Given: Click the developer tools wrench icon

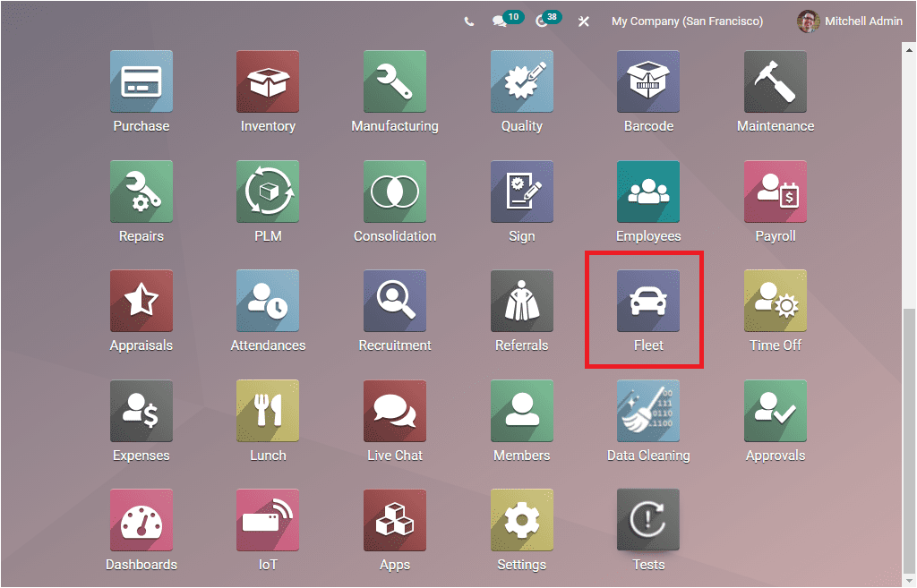Looking at the screenshot, I should (x=583, y=21).
